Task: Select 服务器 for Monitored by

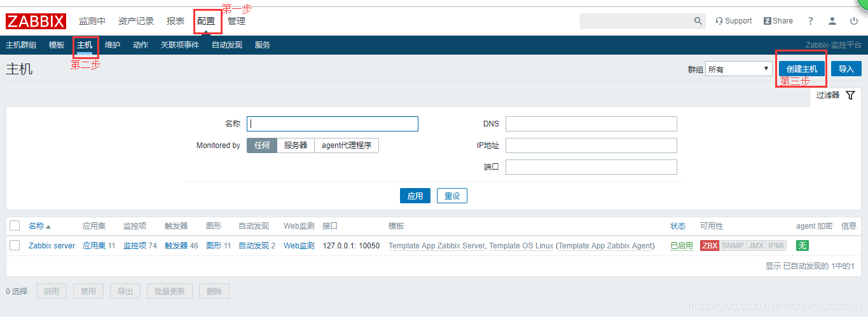Action: 296,145
